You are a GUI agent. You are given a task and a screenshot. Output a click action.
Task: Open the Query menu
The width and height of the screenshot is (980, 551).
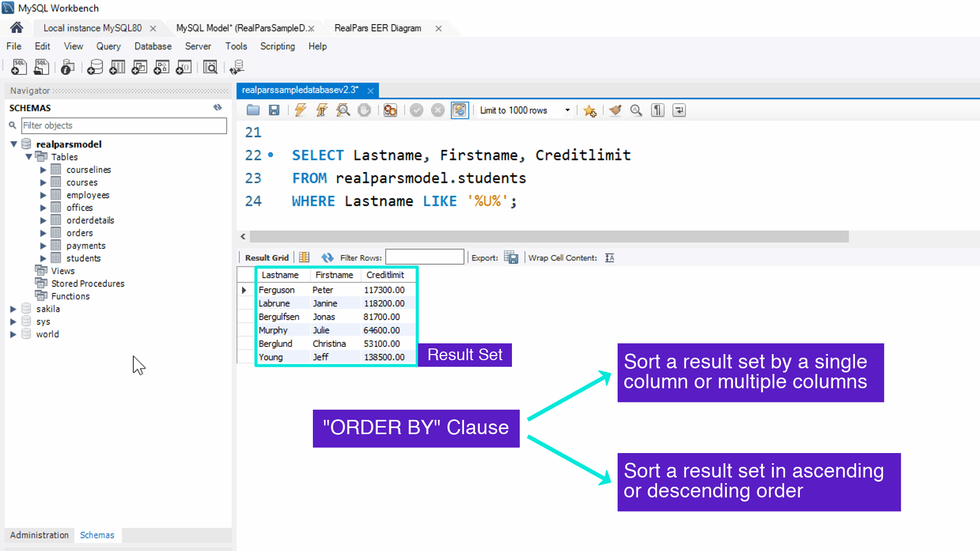108,46
